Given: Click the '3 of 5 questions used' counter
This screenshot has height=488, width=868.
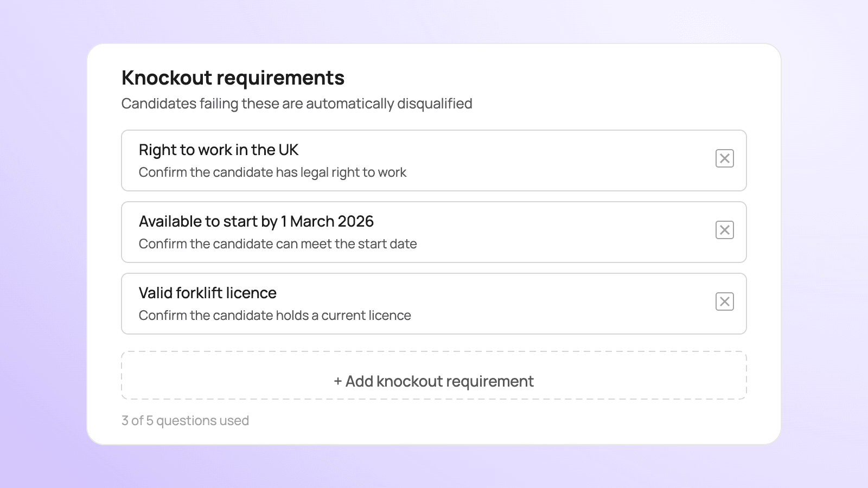Looking at the screenshot, I should [x=185, y=421].
